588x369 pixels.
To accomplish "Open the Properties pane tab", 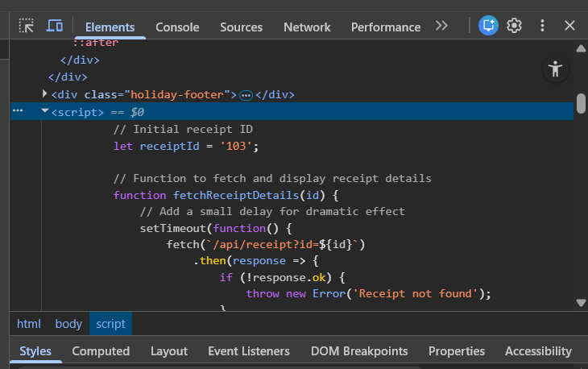I will pos(457,351).
